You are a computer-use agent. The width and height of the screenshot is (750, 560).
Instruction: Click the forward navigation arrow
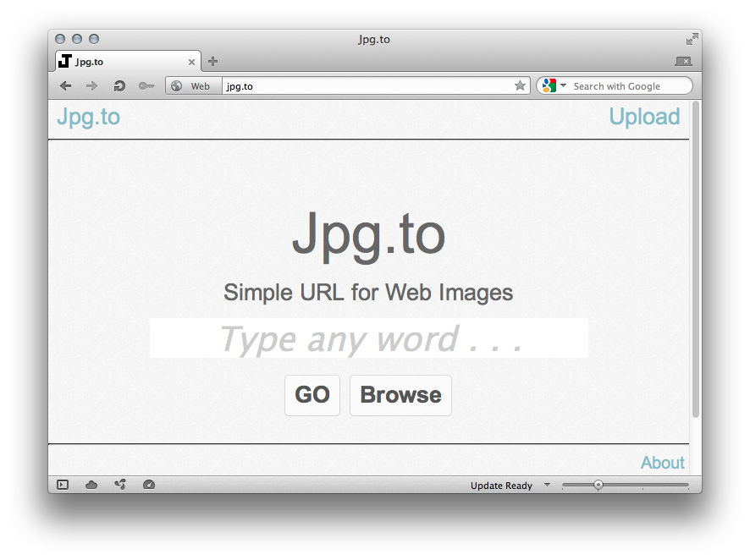tap(92, 85)
